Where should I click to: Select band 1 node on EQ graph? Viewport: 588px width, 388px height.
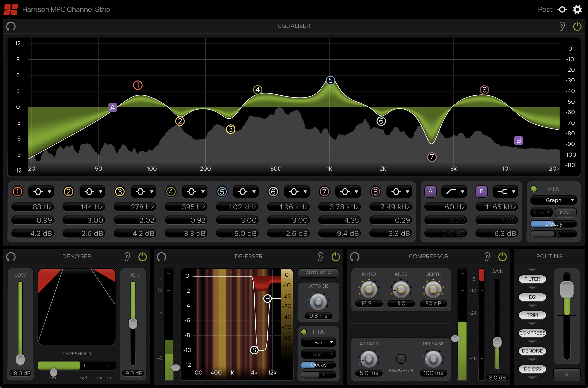[x=138, y=85]
